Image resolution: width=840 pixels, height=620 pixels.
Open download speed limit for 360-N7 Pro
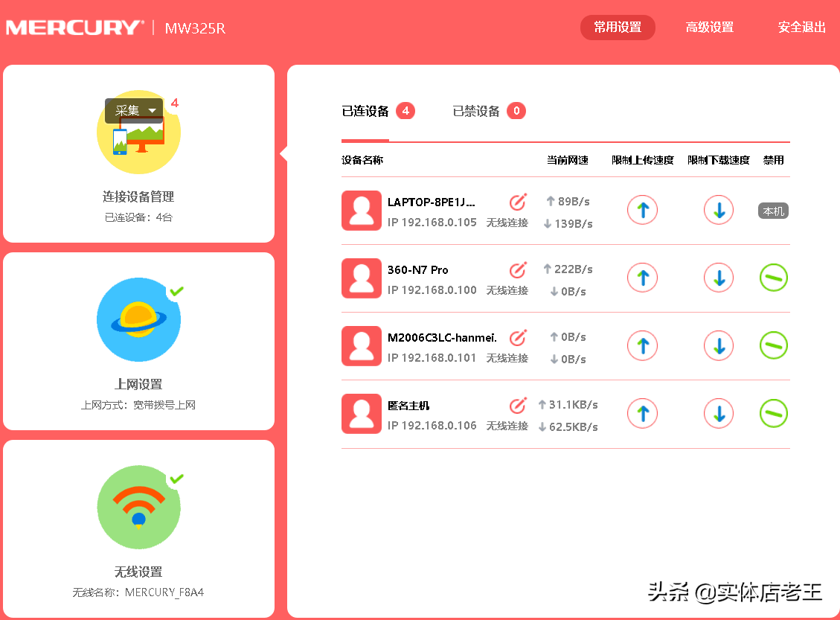[x=718, y=278]
